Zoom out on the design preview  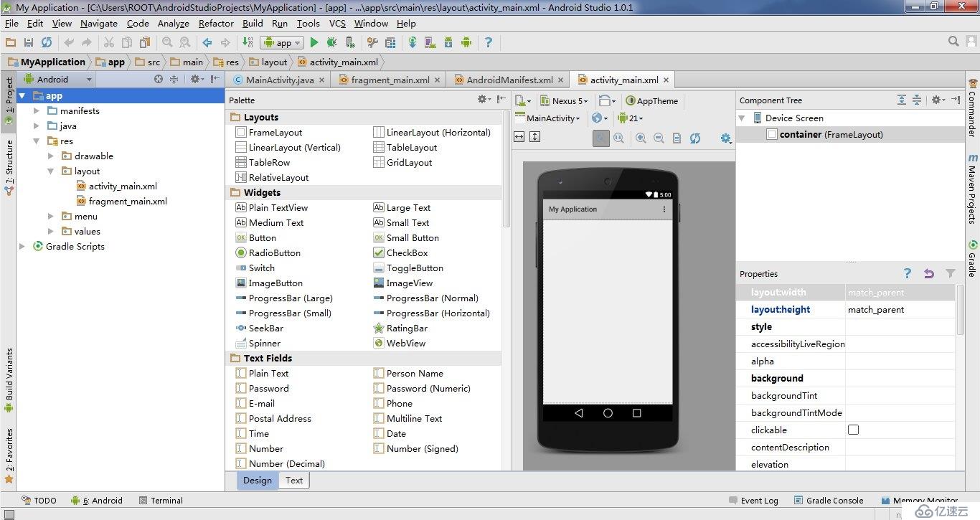pyautogui.click(x=659, y=138)
